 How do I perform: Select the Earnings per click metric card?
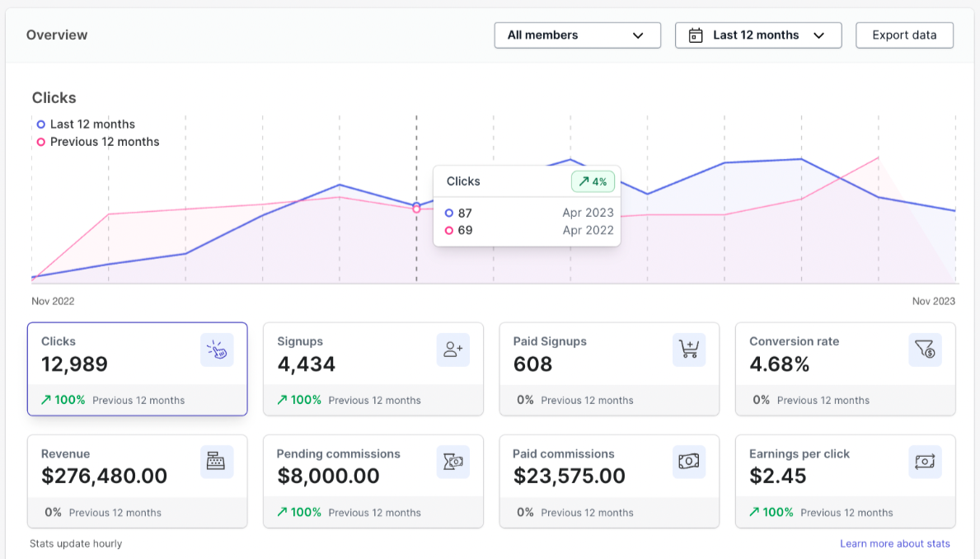tap(846, 481)
